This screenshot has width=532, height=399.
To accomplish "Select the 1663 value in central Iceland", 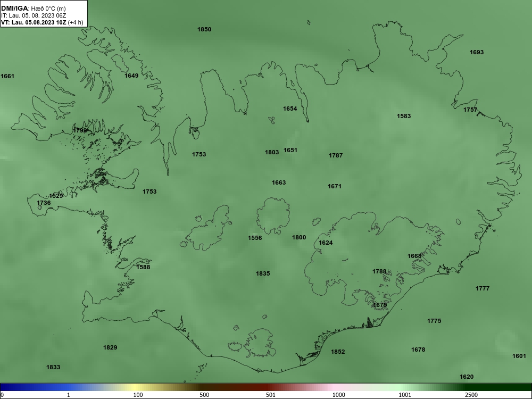I will click(x=279, y=182).
